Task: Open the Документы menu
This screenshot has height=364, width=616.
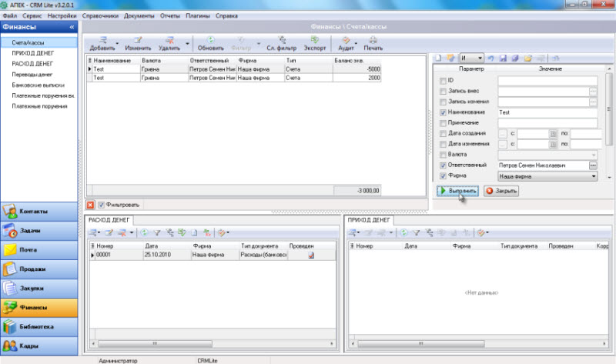Action: [139, 15]
